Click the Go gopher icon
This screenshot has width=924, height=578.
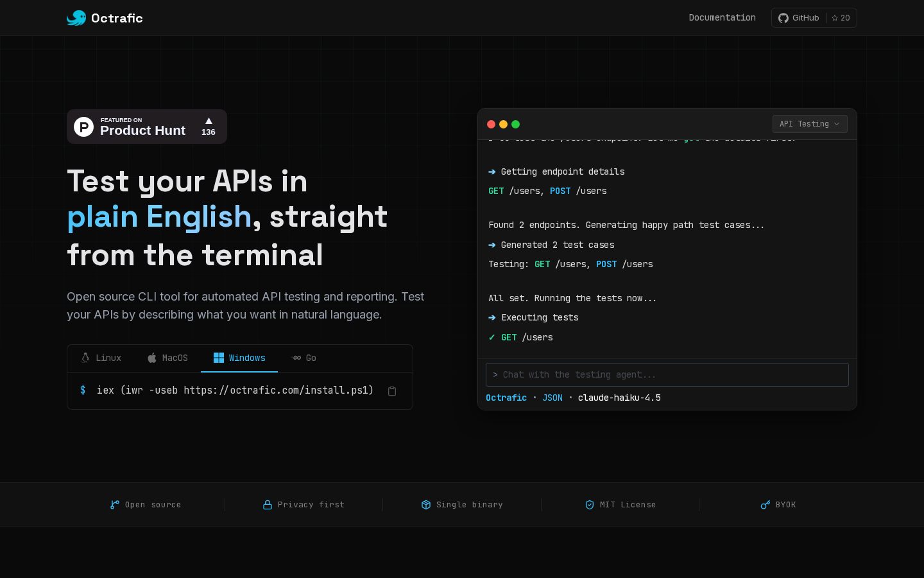[x=296, y=358]
